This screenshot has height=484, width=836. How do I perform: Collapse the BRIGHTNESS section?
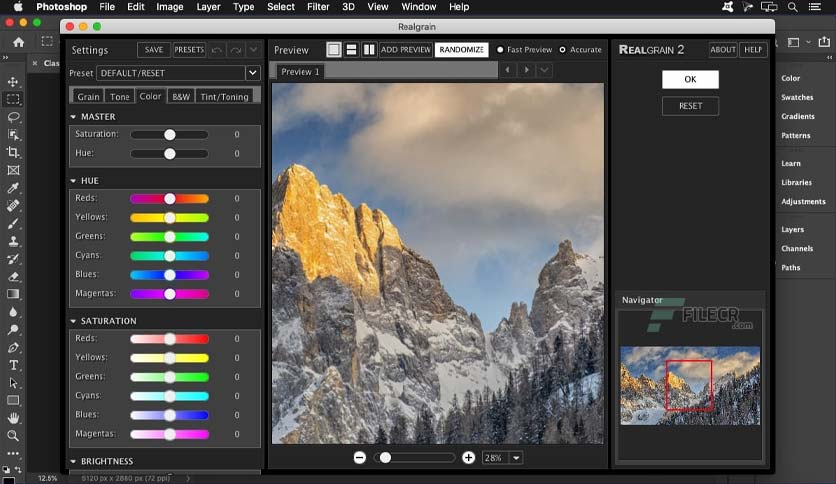coord(73,461)
